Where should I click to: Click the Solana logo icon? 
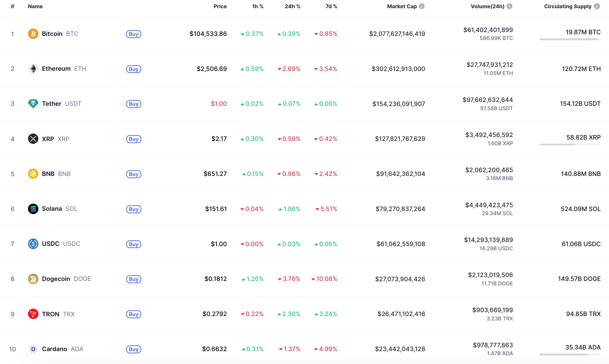pyautogui.click(x=33, y=209)
